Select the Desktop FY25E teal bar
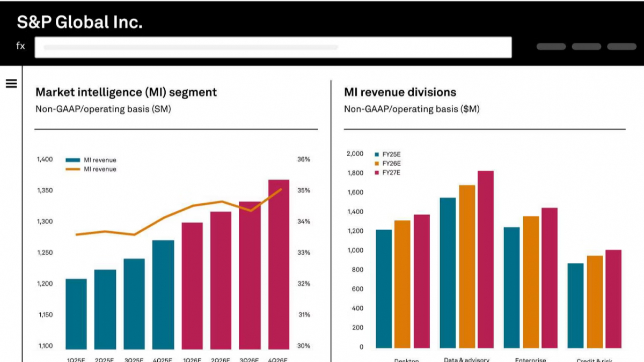Screen dimensions: 644x362 pos(384,289)
